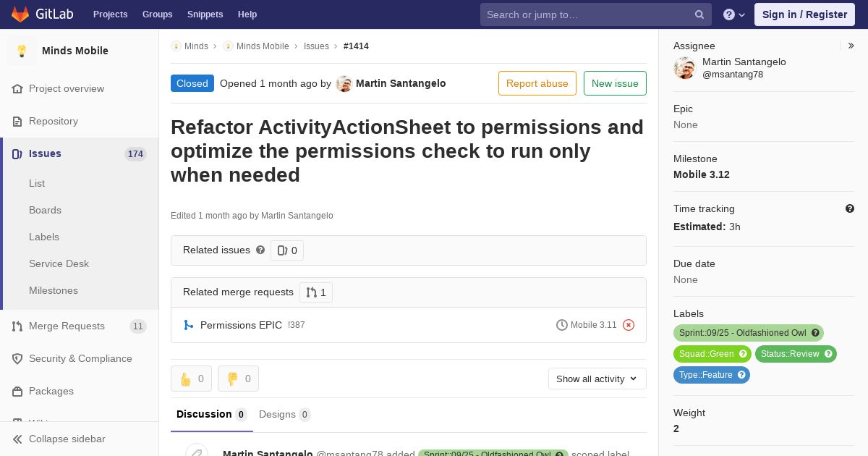This screenshot has height=456, width=868.
Task: Open the Groups menu
Action: tap(158, 14)
